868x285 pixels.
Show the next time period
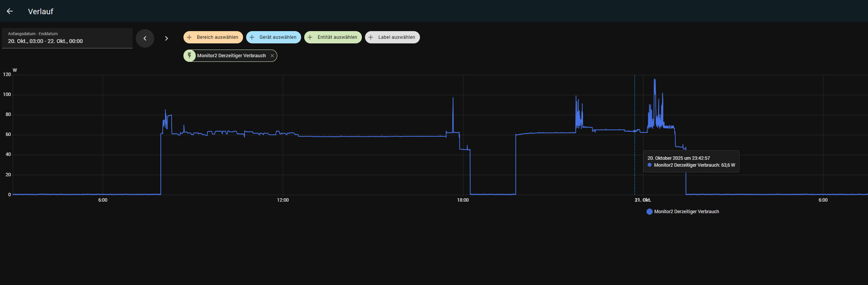166,38
